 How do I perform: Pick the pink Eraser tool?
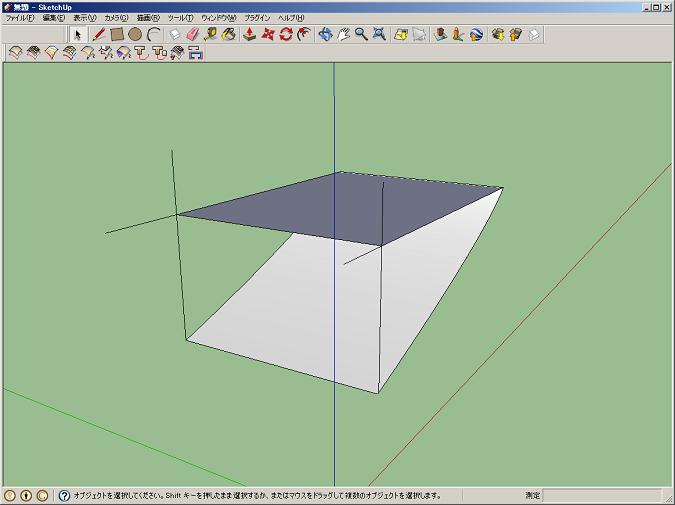(x=193, y=34)
